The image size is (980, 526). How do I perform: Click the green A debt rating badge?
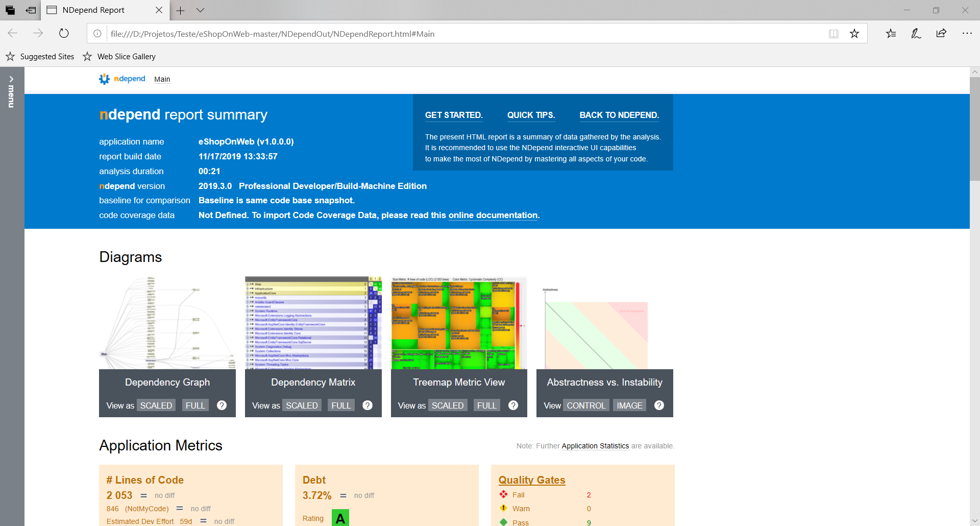[340, 518]
